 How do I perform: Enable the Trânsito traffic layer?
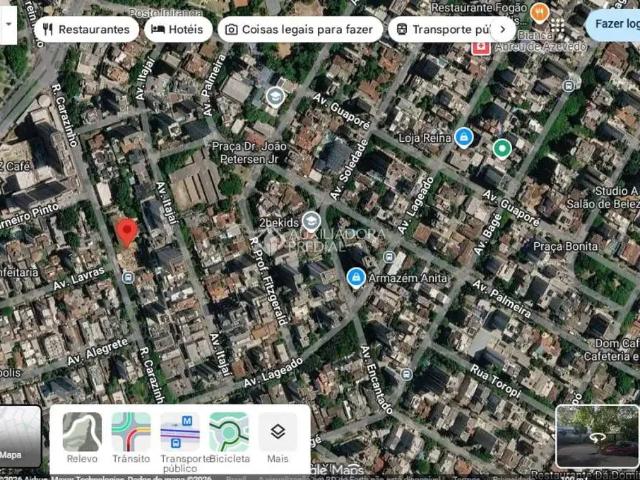131,437
